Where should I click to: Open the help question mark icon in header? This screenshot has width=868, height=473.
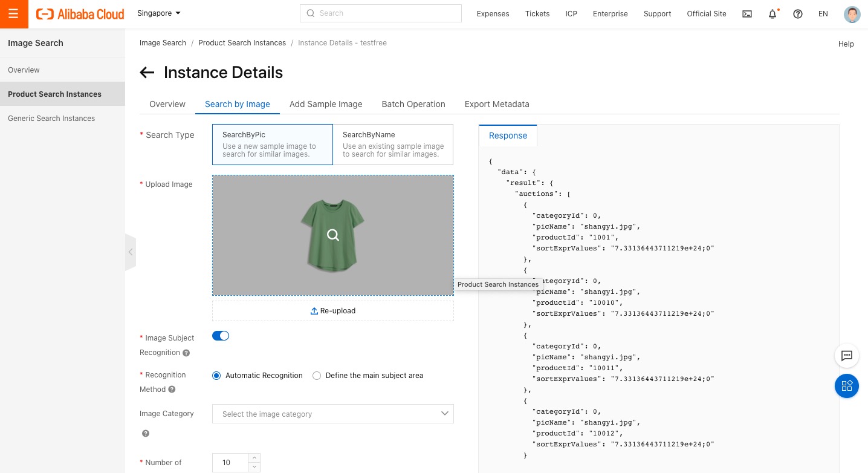(798, 14)
